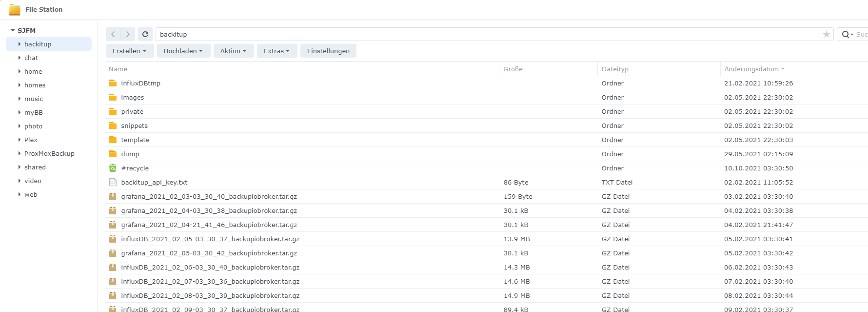This screenshot has height=312, width=868.
Task: Select the snippets folder icon
Action: [113, 125]
